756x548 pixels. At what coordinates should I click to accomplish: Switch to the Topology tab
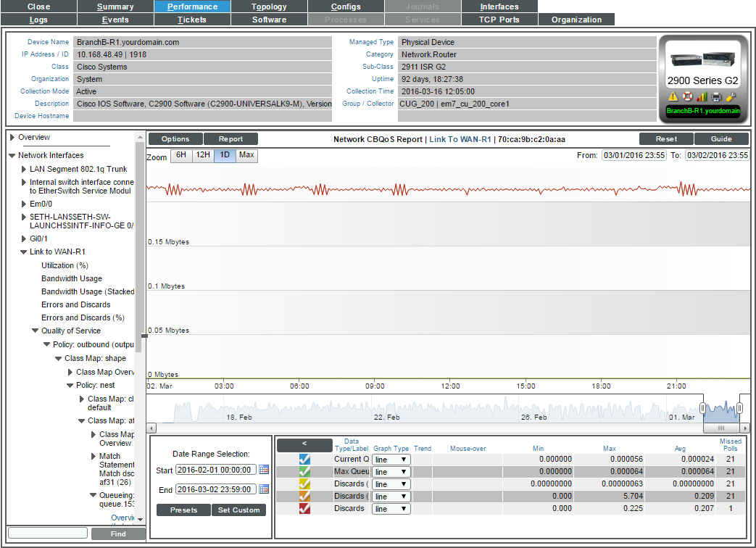(x=269, y=7)
